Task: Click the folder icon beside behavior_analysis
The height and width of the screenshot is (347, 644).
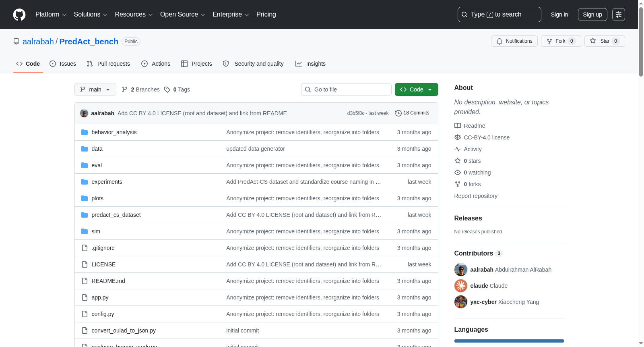Action: coord(85,132)
